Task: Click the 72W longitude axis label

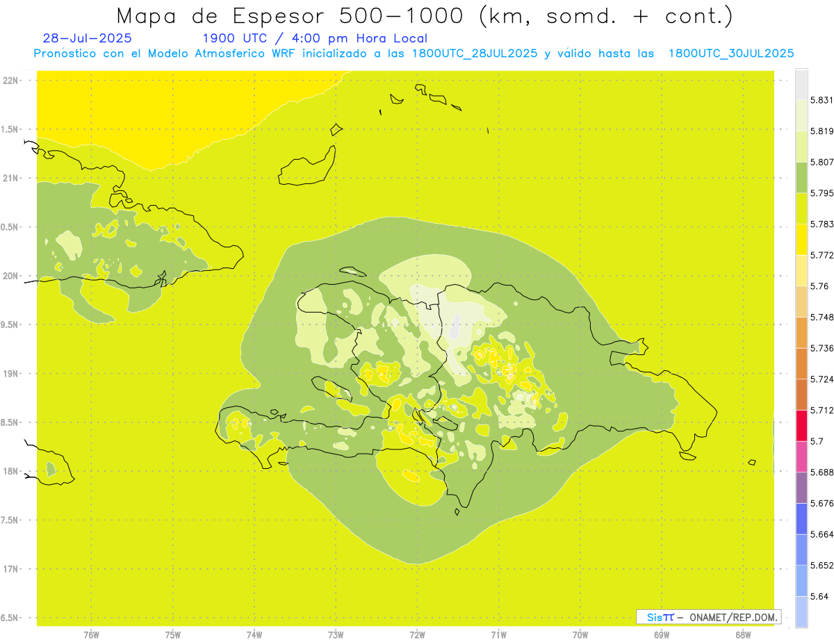Action: 417,635
